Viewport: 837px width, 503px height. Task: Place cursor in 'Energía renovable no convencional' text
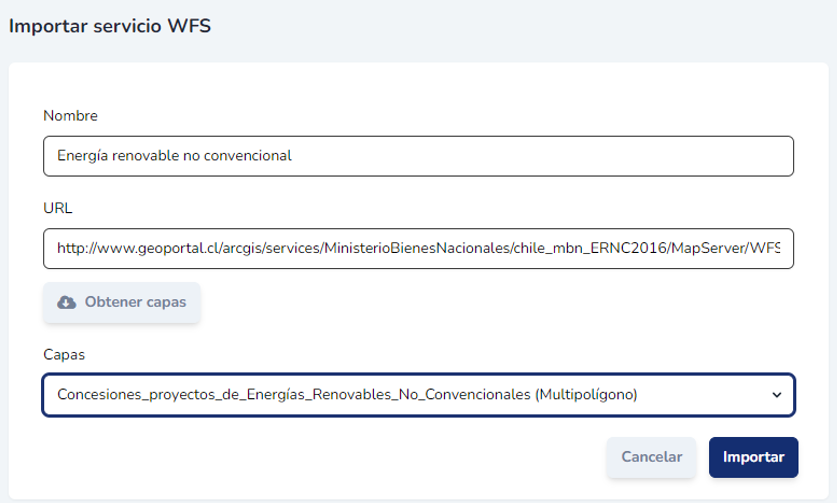click(174, 156)
